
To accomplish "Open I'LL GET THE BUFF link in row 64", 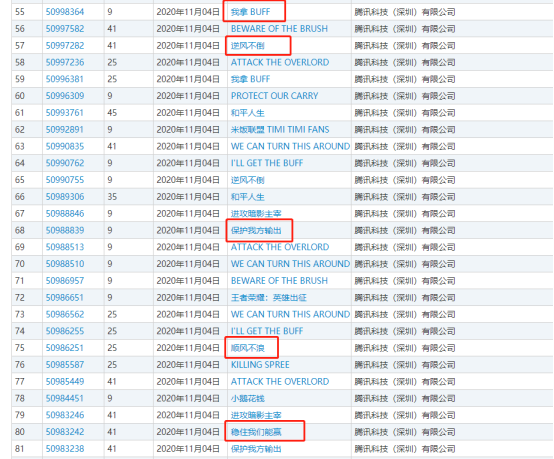I will coord(267,163).
